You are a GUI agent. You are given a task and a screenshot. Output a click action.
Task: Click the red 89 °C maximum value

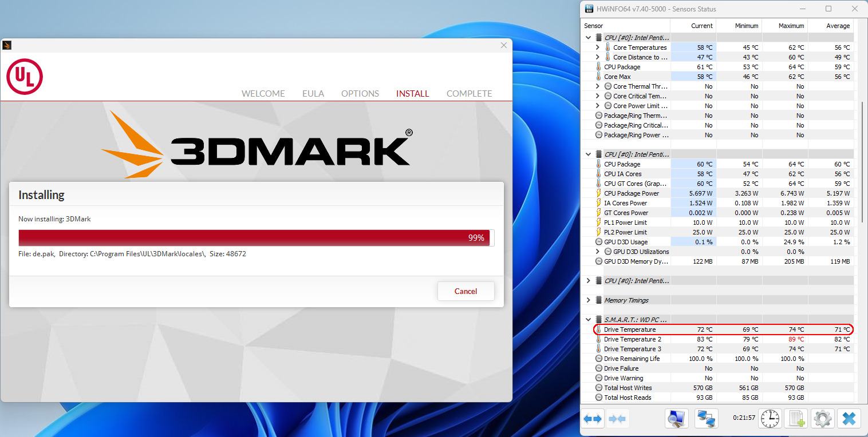[796, 339]
